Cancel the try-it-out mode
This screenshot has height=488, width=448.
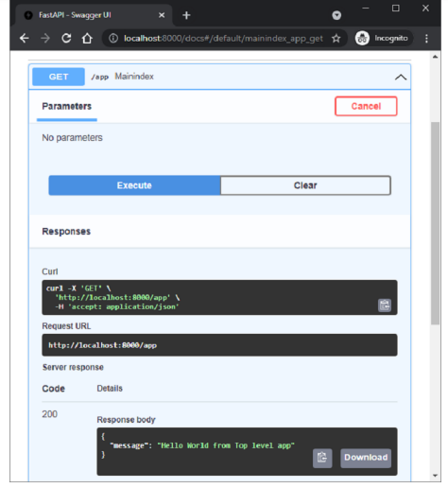(x=366, y=106)
